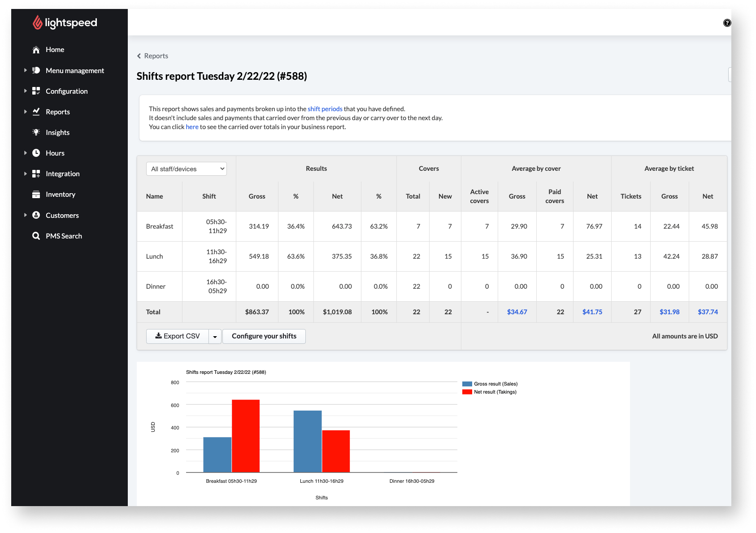This screenshot has height=533, width=756.
Task: Click the Home house icon
Action: 36,50
